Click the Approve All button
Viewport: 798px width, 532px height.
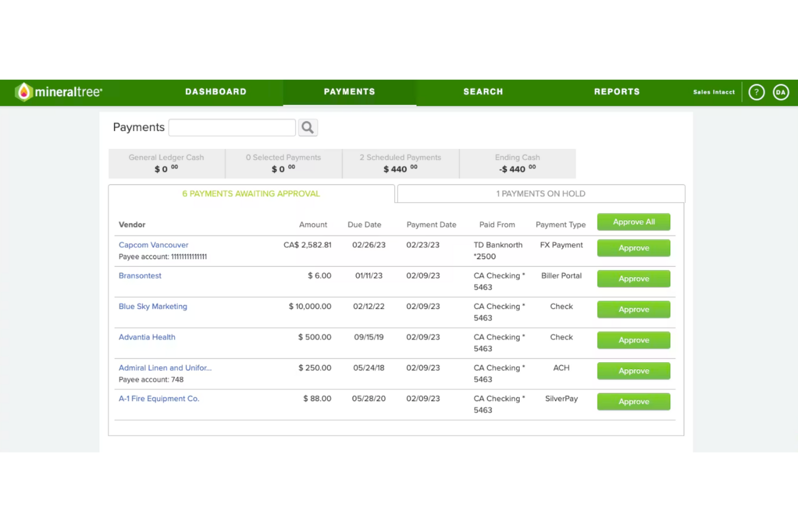[x=633, y=222]
